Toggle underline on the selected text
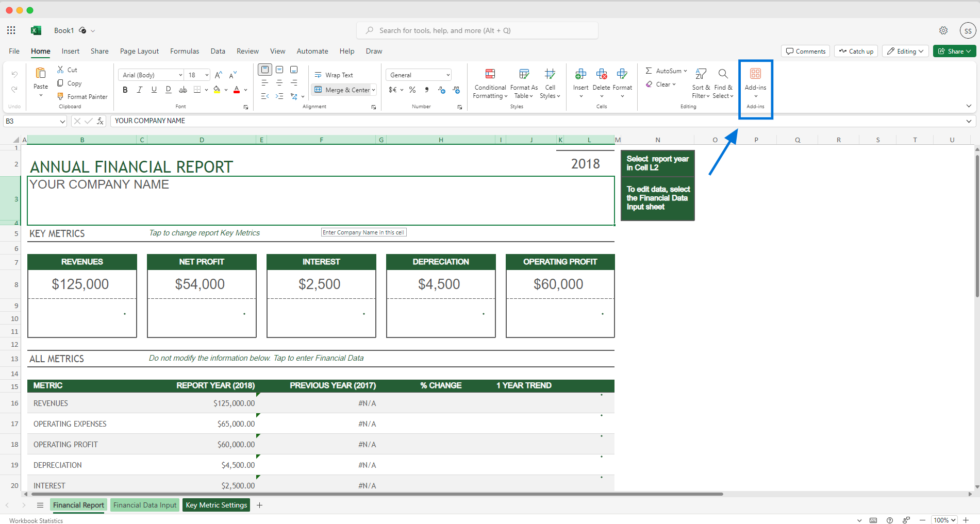The height and width of the screenshot is (524, 980). tap(154, 89)
